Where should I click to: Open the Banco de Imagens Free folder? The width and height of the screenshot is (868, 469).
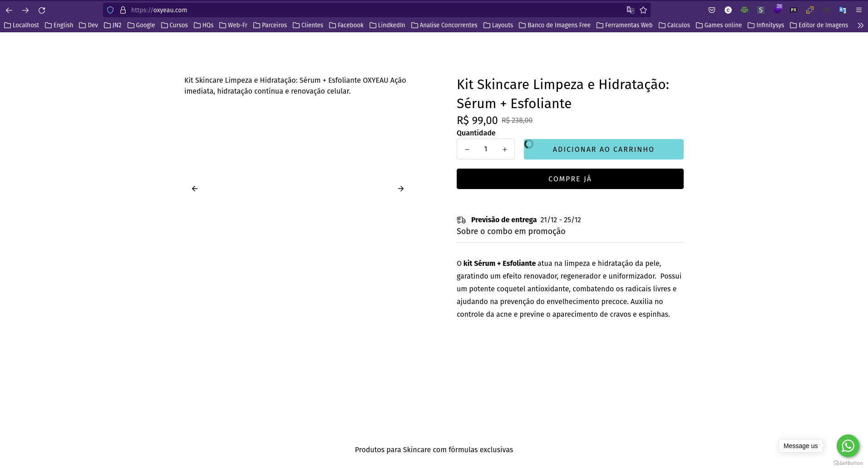tap(555, 25)
